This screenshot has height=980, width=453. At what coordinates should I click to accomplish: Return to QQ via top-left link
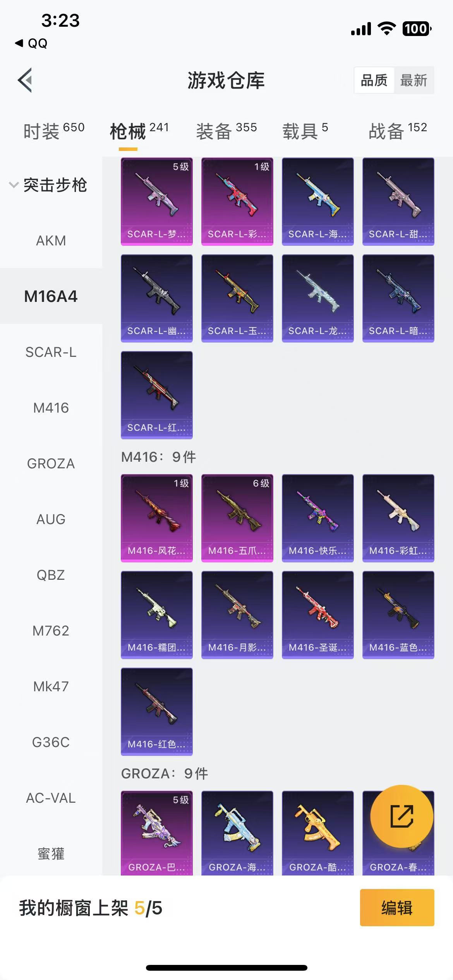tap(31, 43)
